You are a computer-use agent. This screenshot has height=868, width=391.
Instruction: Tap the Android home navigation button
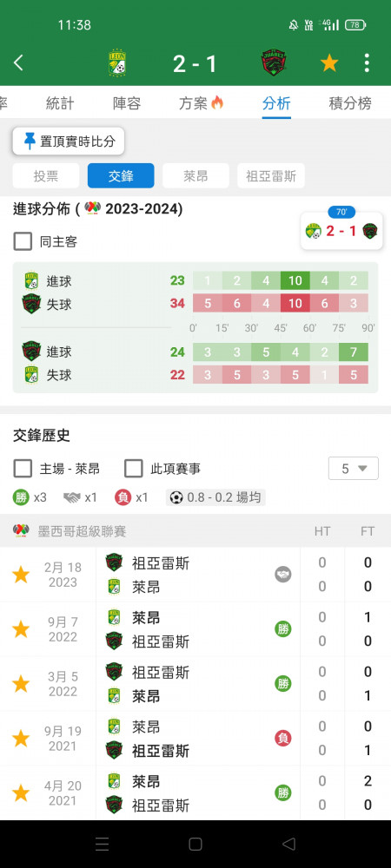pos(195,844)
